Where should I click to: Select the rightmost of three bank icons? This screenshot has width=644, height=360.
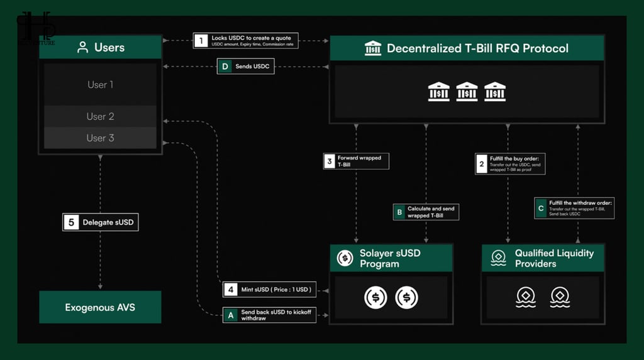[495, 92]
